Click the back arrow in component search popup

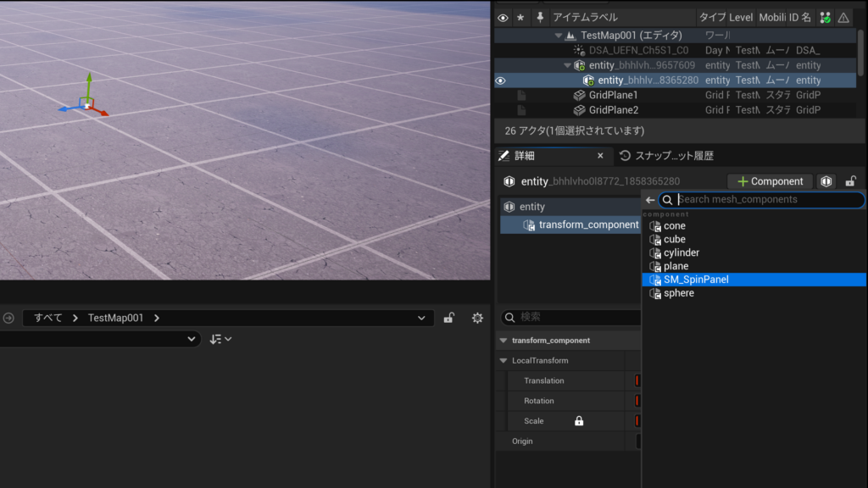click(x=650, y=200)
